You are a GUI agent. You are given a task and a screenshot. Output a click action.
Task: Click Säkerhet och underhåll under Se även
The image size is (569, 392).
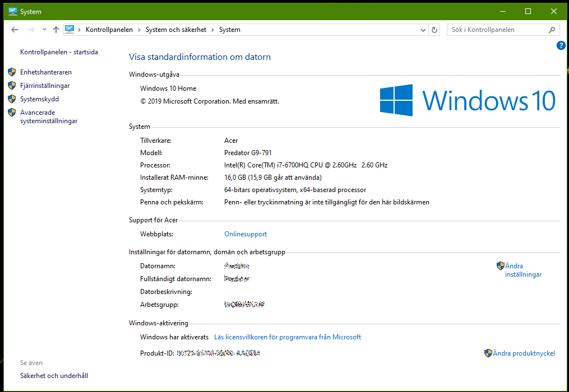54,375
